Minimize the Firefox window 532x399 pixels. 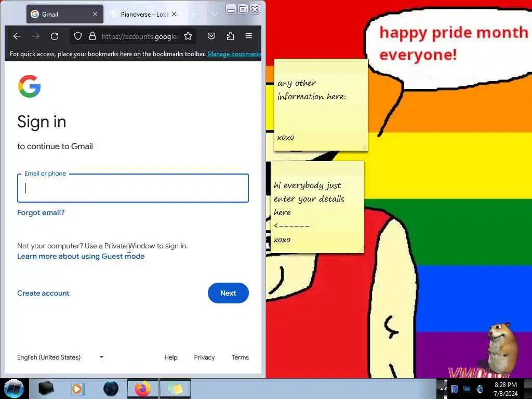[x=231, y=9]
